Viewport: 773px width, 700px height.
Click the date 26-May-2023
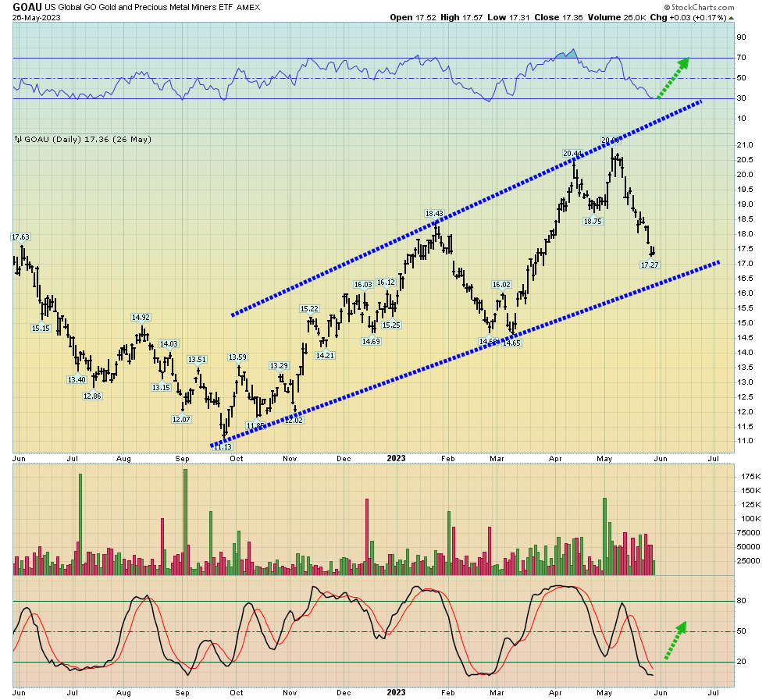37,18
